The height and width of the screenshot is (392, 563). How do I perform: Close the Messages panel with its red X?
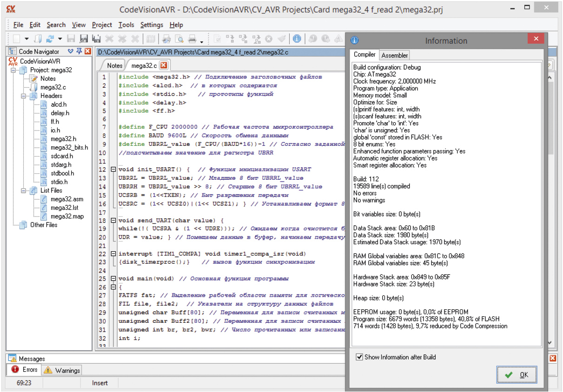tap(553, 358)
